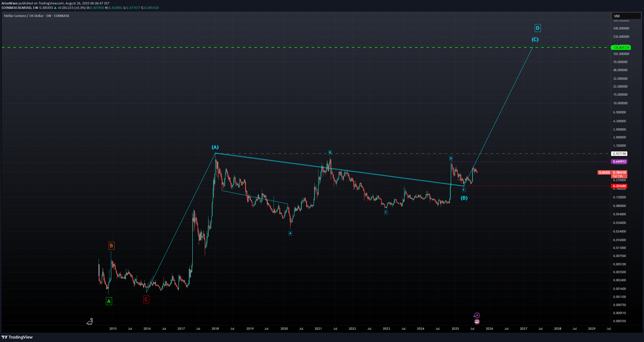Click the TradingView logo
The width and height of the screenshot is (644, 342).
pos(17,337)
